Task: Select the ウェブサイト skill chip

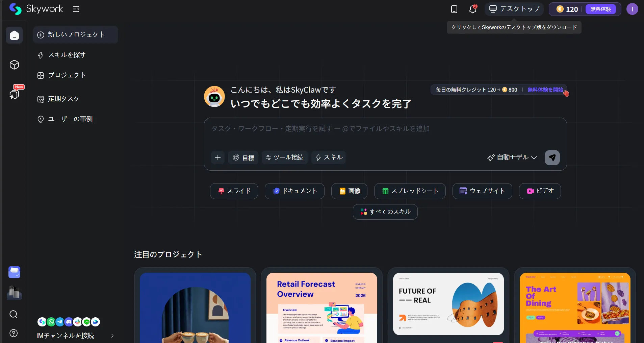Action: pos(482,191)
